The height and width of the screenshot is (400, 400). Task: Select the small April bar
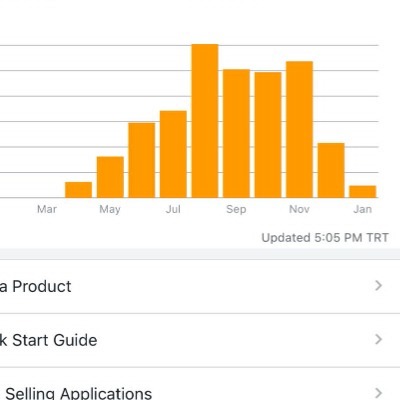pyautogui.click(x=78, y=190)
